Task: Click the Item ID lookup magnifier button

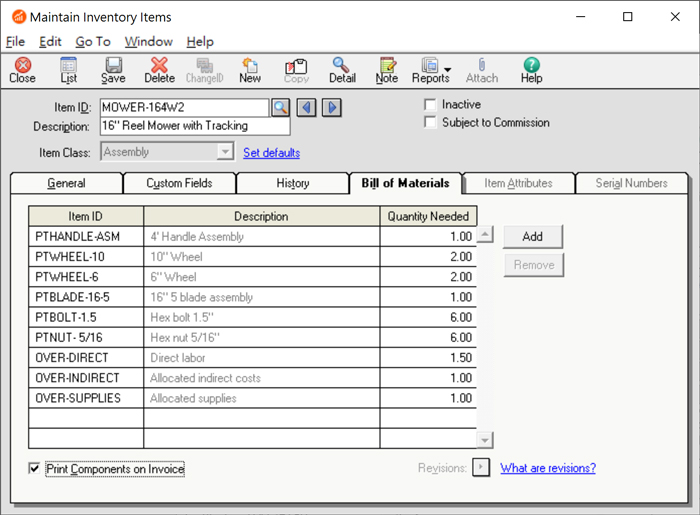Action: click(x=280, y=108)
